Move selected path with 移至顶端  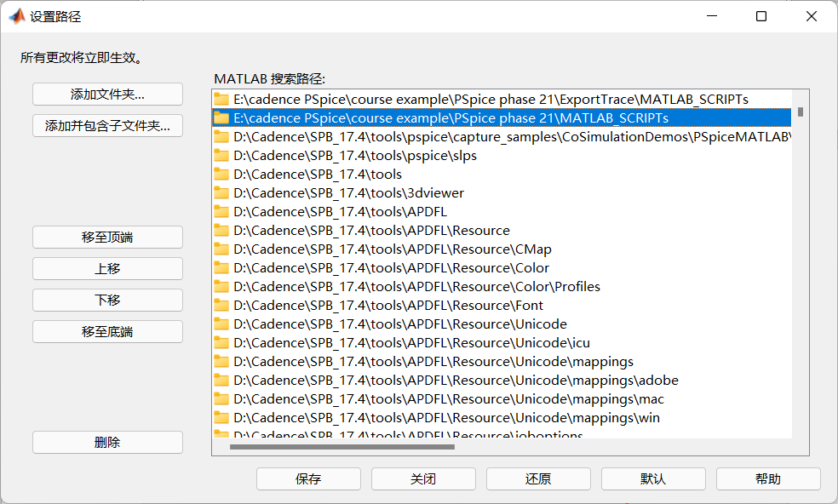tap(107, 237)
